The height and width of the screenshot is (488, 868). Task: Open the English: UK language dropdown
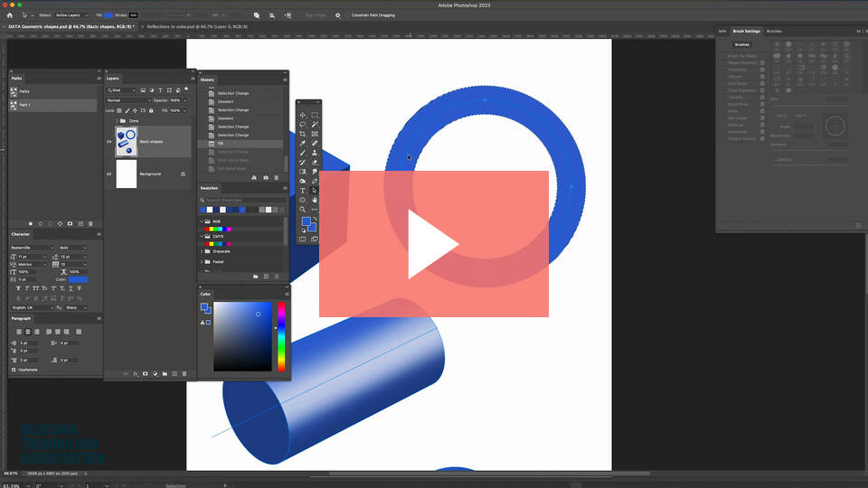click(x=33, y=307)
